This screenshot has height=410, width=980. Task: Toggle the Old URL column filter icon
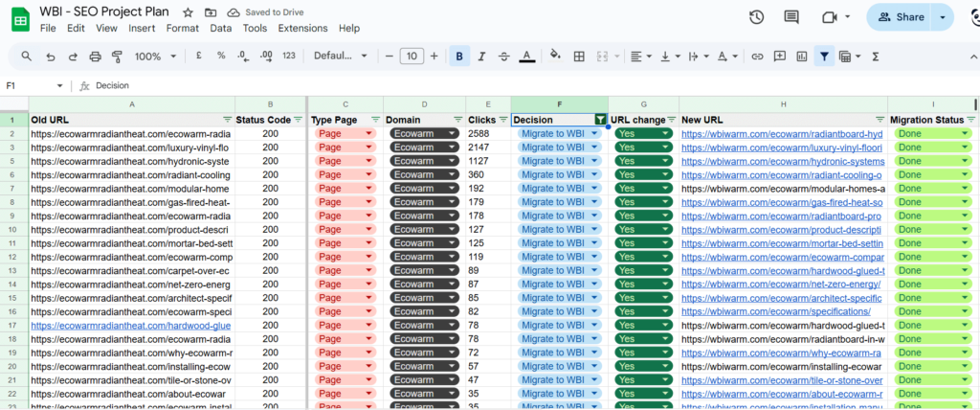click(x=228, y=120)
